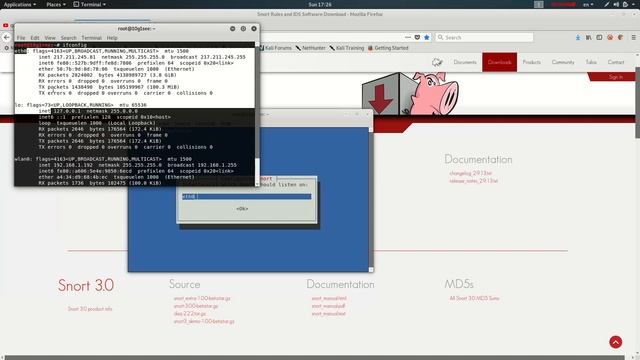The image size is (640, 360).
Task: Open Documents in Snort site navigation
Action: (465, 62)
